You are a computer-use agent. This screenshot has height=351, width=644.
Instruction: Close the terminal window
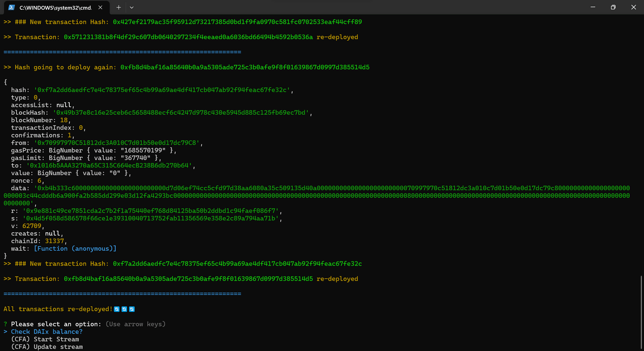[634, 7]
